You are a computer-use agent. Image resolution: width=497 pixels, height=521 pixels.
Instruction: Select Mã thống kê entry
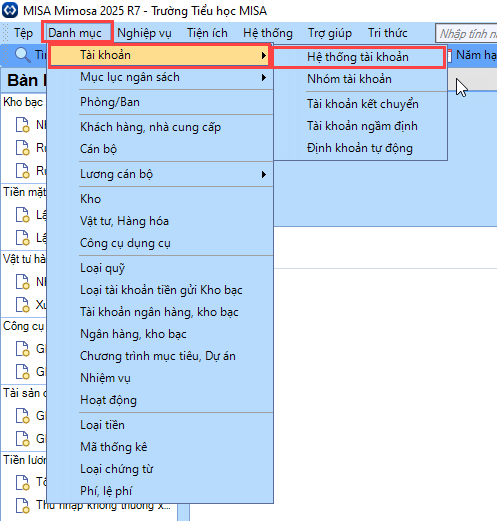159,447
